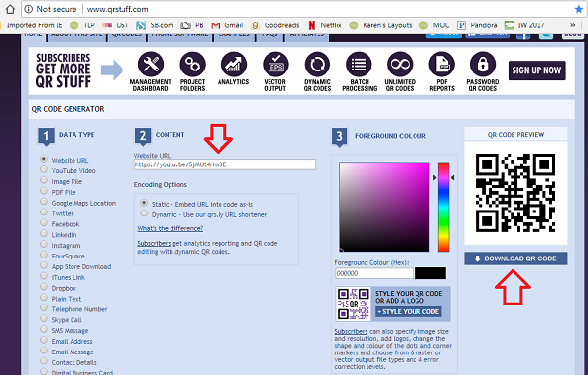The height and width of the screenshot is (375, 588).
Task: Follow the Subscribers link below style box
Action: pos(351,331)
